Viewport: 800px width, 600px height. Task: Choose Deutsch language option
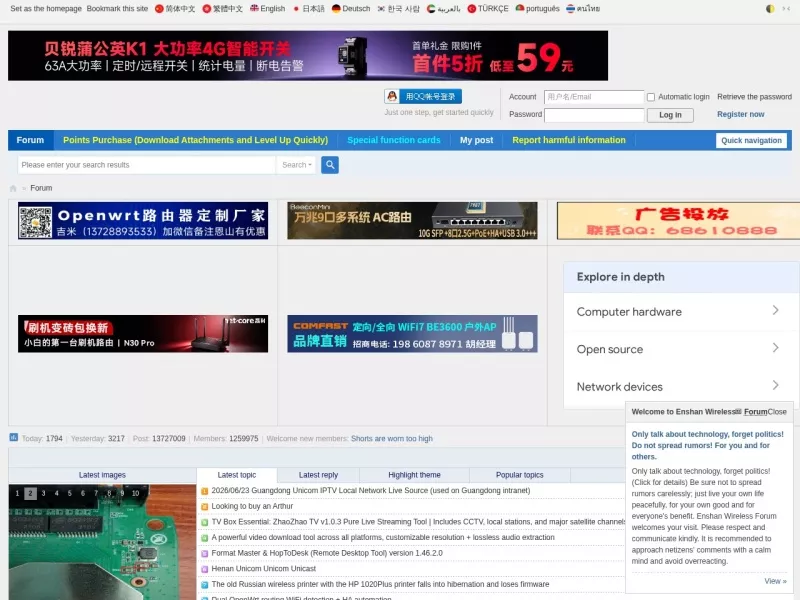click(x=351, y=9)
